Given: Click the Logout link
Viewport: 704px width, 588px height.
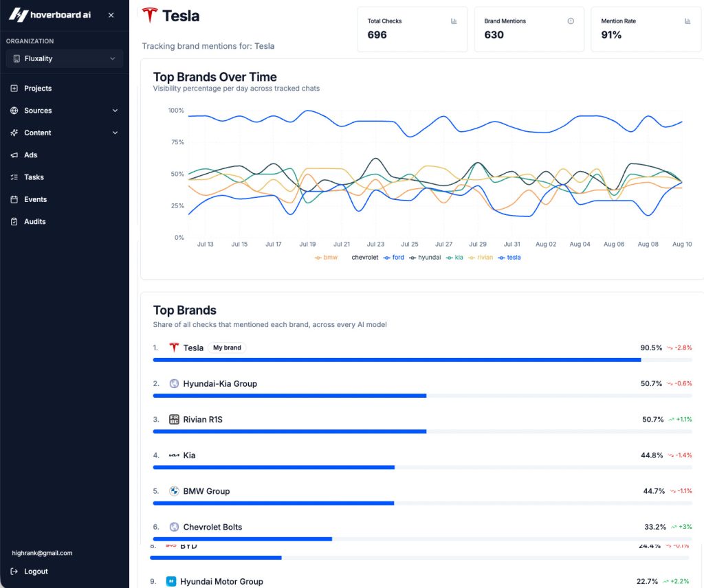Looking at the screenshot, I should [36, 572].
